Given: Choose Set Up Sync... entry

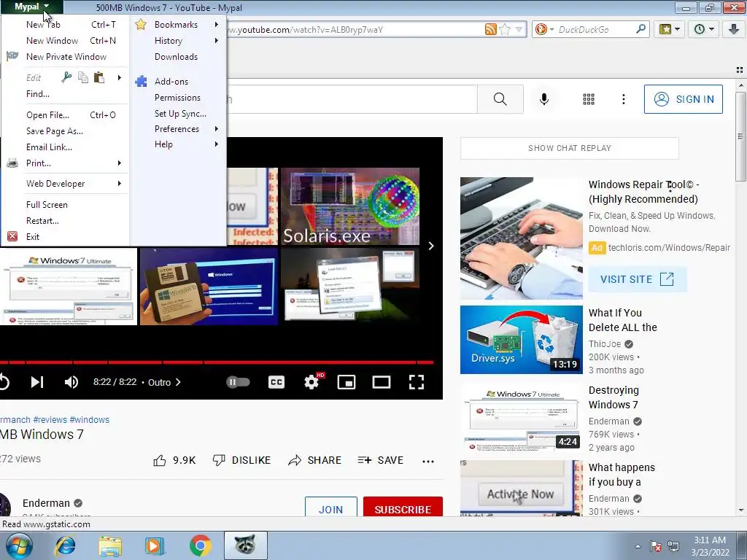Looking at the screenshot, I should coord(178,113).
